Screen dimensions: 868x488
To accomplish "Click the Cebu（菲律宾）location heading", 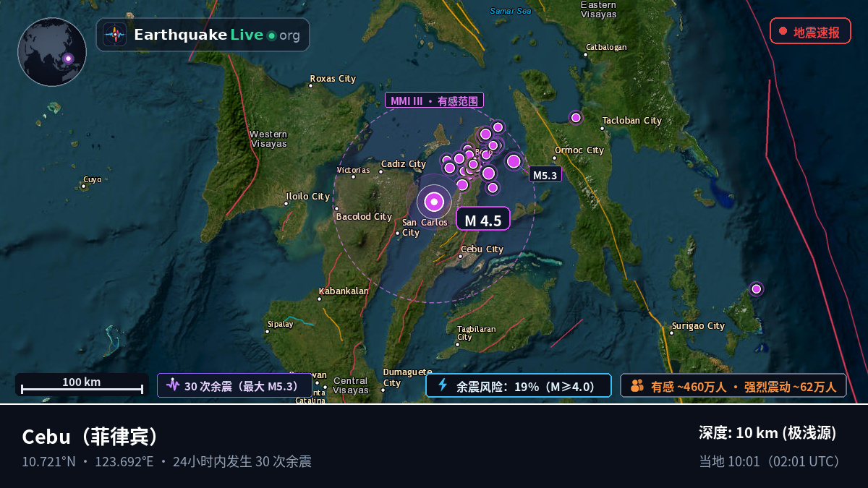I will (90, 437).
